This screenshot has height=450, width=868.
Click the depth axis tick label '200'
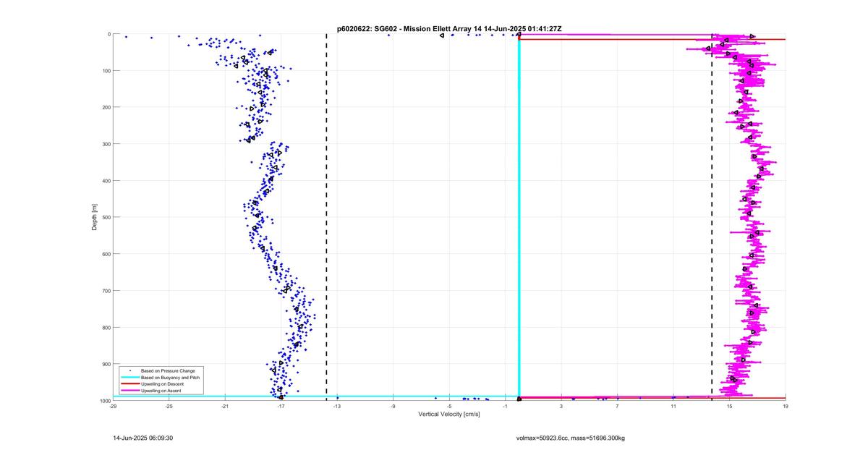[x=106, y=107]
